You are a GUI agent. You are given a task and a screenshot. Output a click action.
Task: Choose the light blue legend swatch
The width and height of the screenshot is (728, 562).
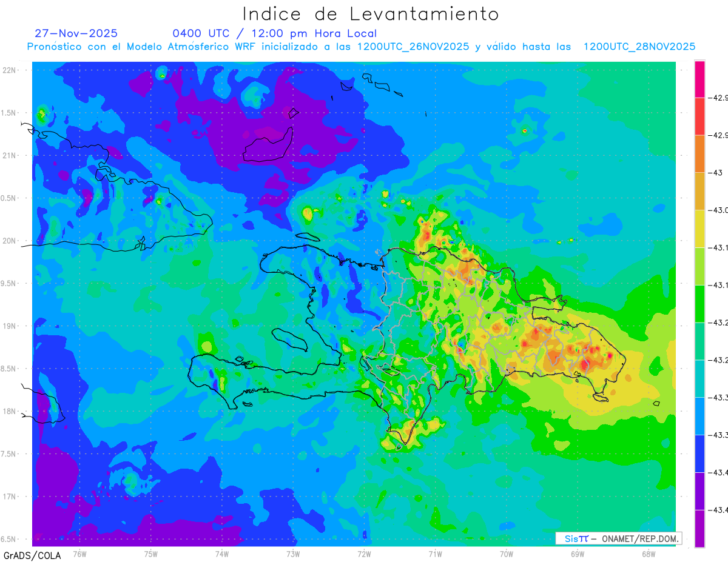699,416
